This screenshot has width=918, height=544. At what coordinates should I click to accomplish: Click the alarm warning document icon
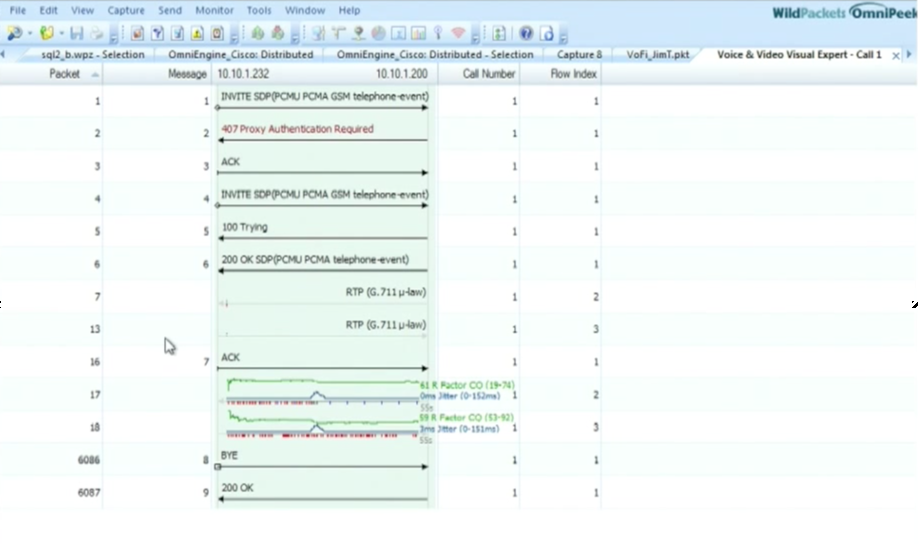tap(197, 33)
